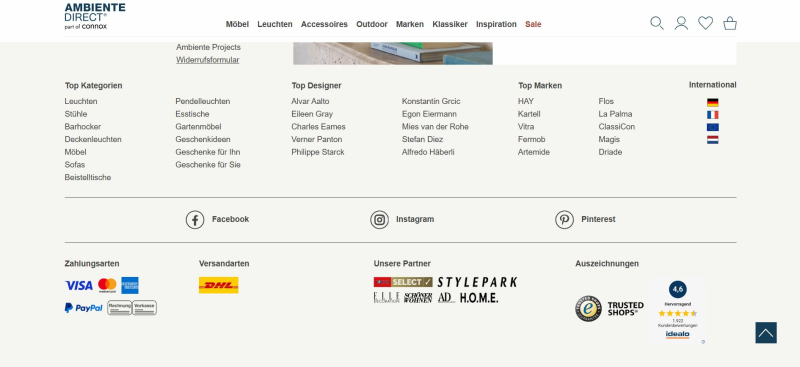The image size is (800, 367).
Task: Open the Beistelltische category link
Action: (88, 177)
